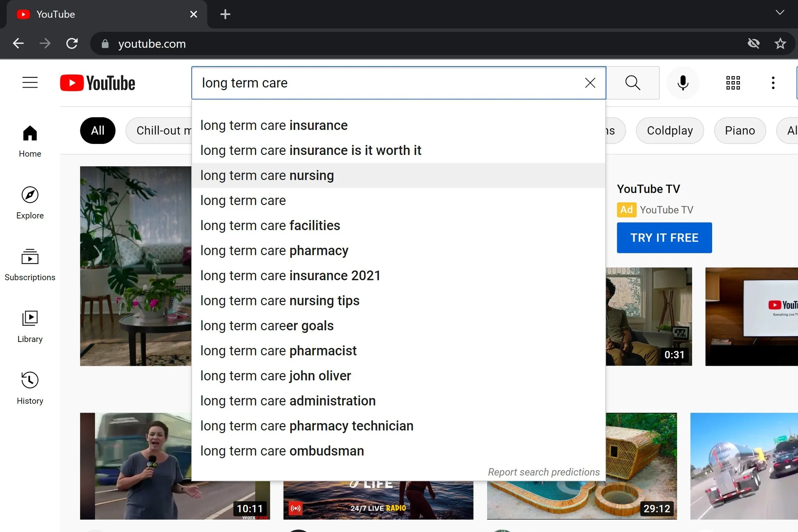Click the lock icon beside youtube.com
The height and width of the screenshot is (532, 798).
[x=105, y=43]
